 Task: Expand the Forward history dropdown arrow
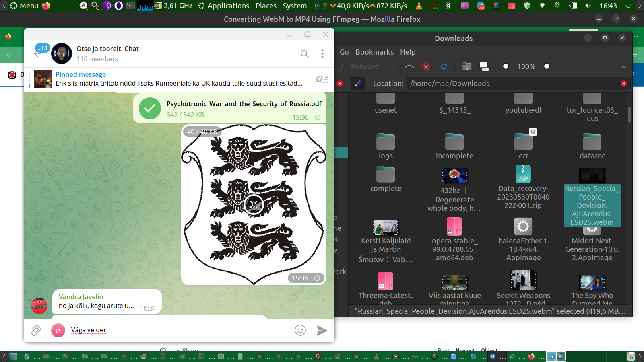(x=393, y=67)
